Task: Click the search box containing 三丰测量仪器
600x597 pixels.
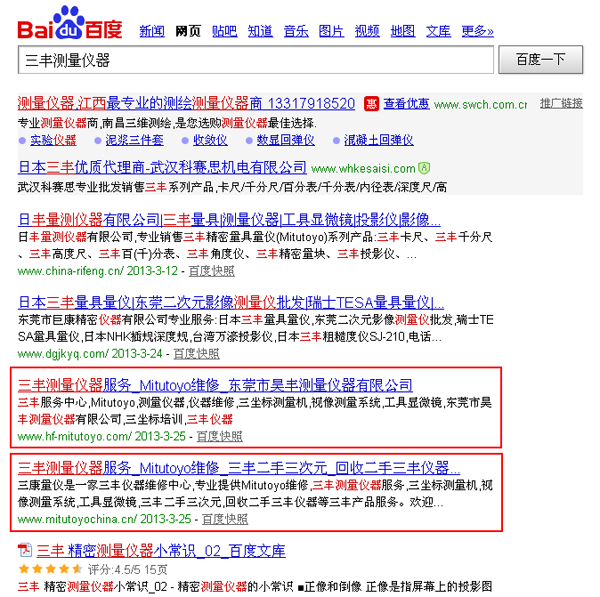Action: 256,61
